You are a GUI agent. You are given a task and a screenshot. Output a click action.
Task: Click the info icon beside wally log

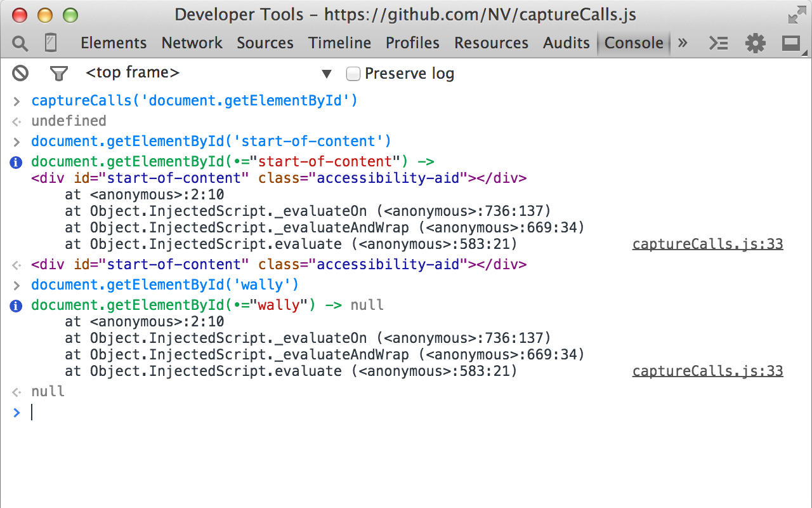coord(16,306)
